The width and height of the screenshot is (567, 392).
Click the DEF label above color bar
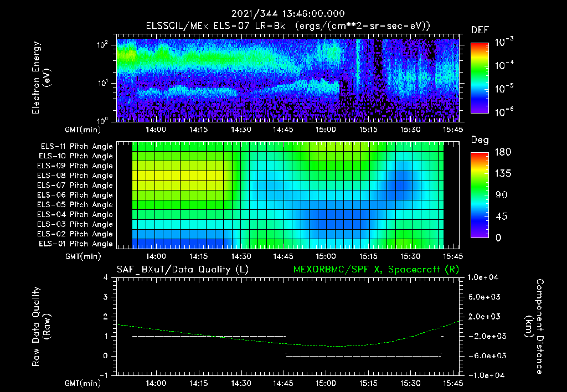(x=480, y=30)
